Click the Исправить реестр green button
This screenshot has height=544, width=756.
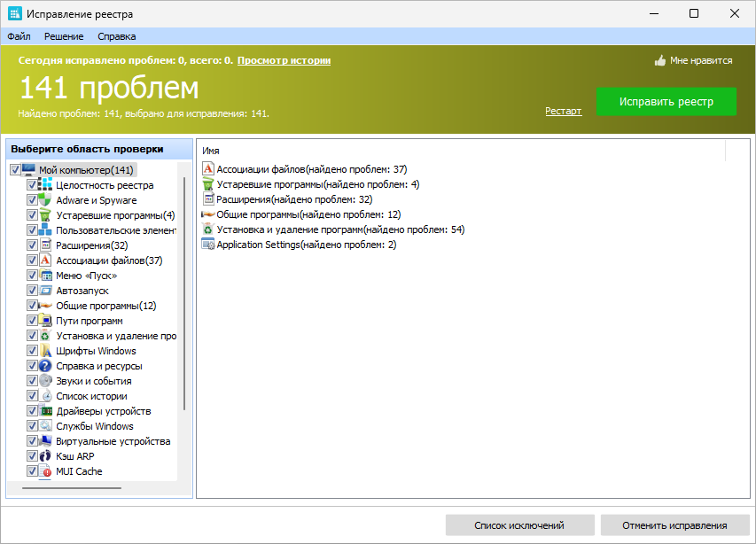tap(667, 101)
